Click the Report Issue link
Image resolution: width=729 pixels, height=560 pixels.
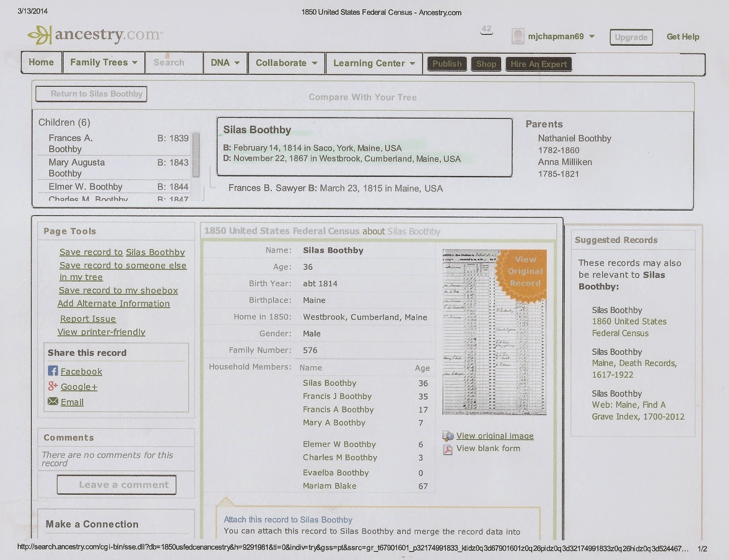coord(88,319)
